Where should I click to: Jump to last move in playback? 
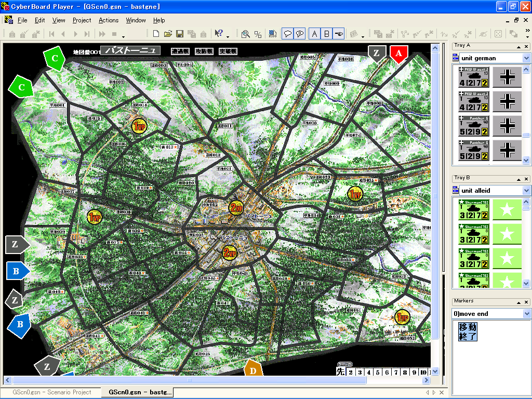coord(87,34)
